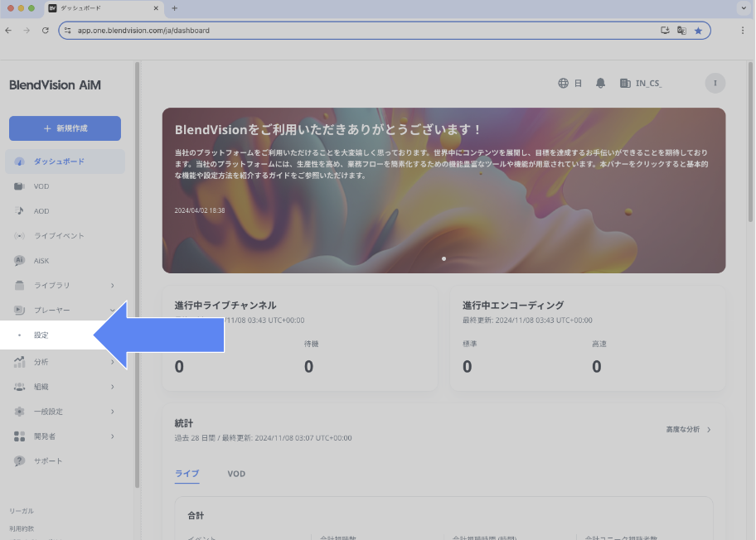756x540 pixels.
Task: Click the 開発者 grid icon
Action: [19, 436]
